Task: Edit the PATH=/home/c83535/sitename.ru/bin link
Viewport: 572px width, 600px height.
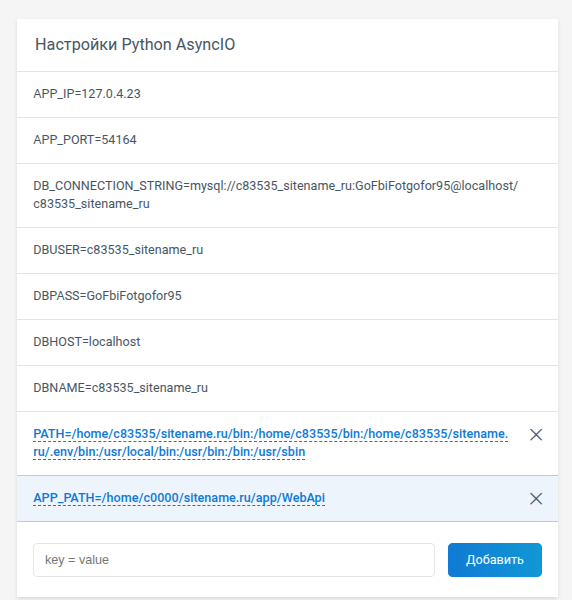Action: (271, 443)
